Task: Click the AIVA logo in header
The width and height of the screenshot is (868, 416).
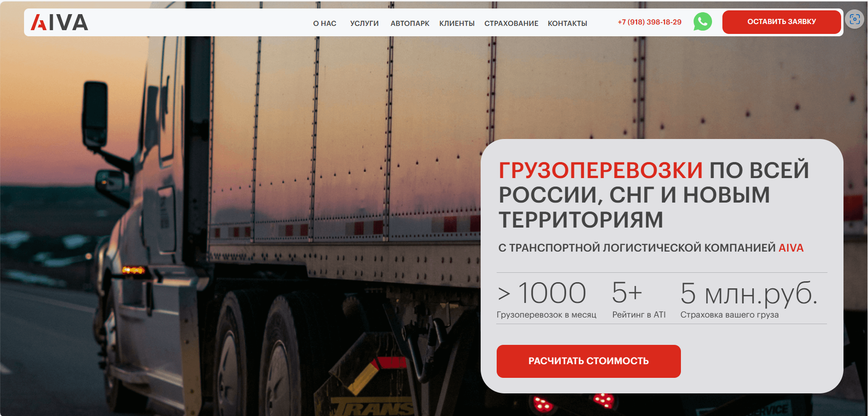Action: [59, 23]
